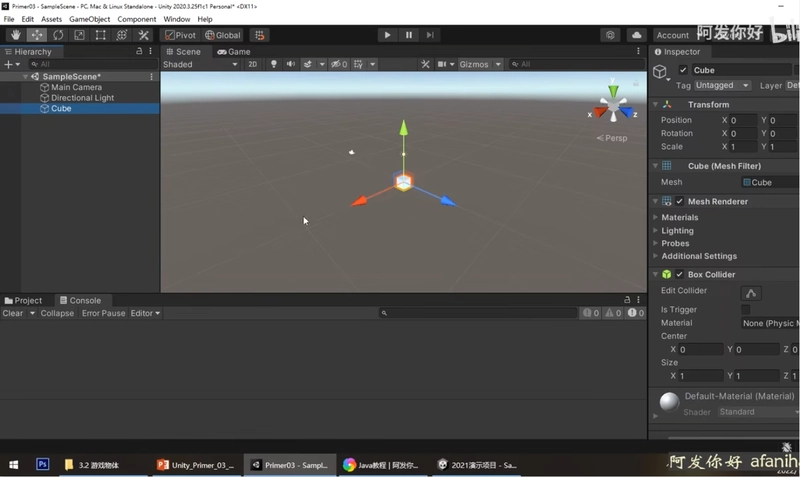Expand the Materials section

tap(680, 217)
